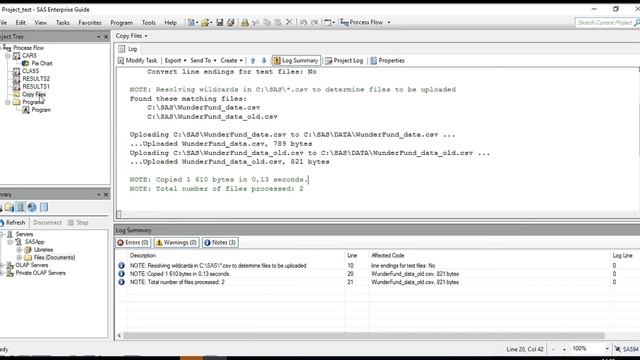
Task: Toggle the Errors (0) filter
Action: coord(133,242)
